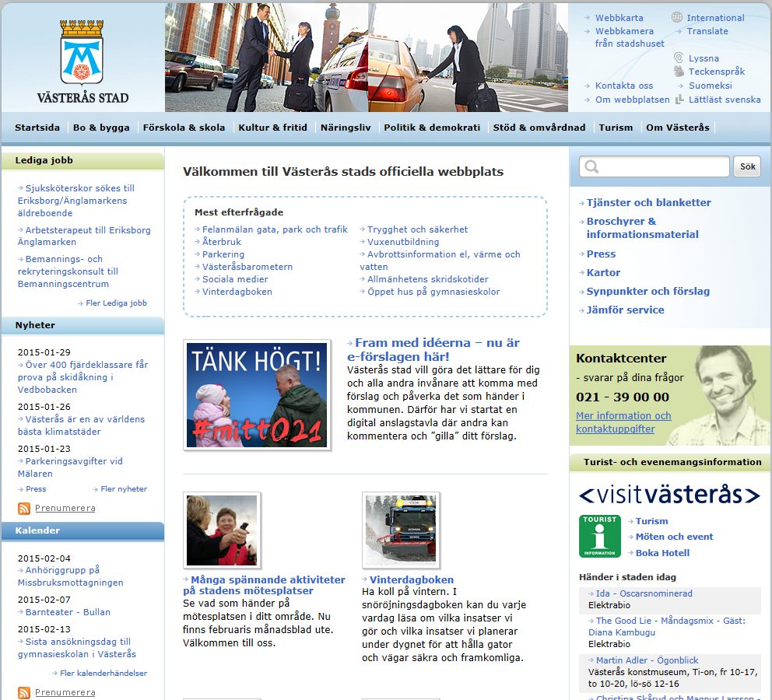Switch to Suomeksi language link
Viewport: 772px width, 700px height.
pos(710,86)
